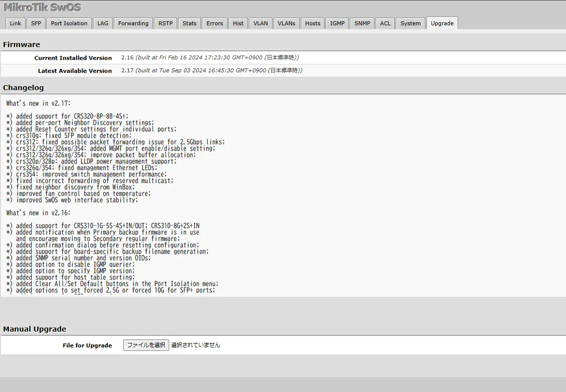Go to the SNMP tab
Image resolution: width=566 pixels, height=392 pixels.
(362, 23)
